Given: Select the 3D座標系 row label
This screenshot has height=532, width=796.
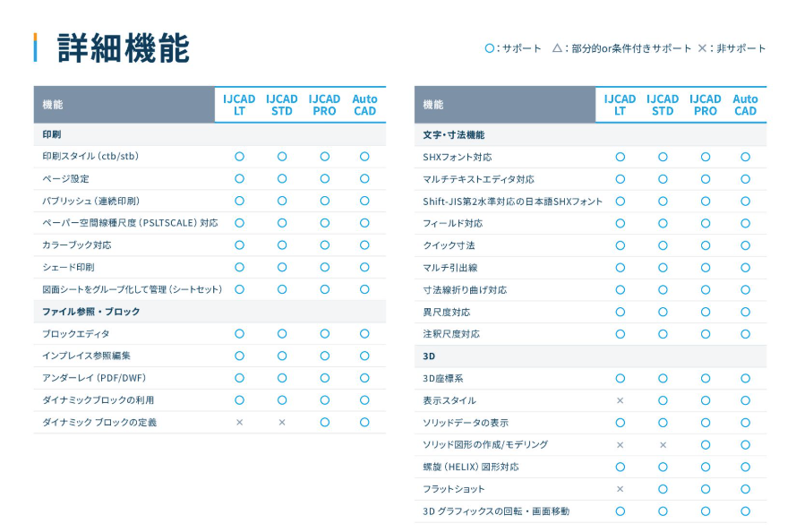Looking at the screenshot, I should pos(442,379).
